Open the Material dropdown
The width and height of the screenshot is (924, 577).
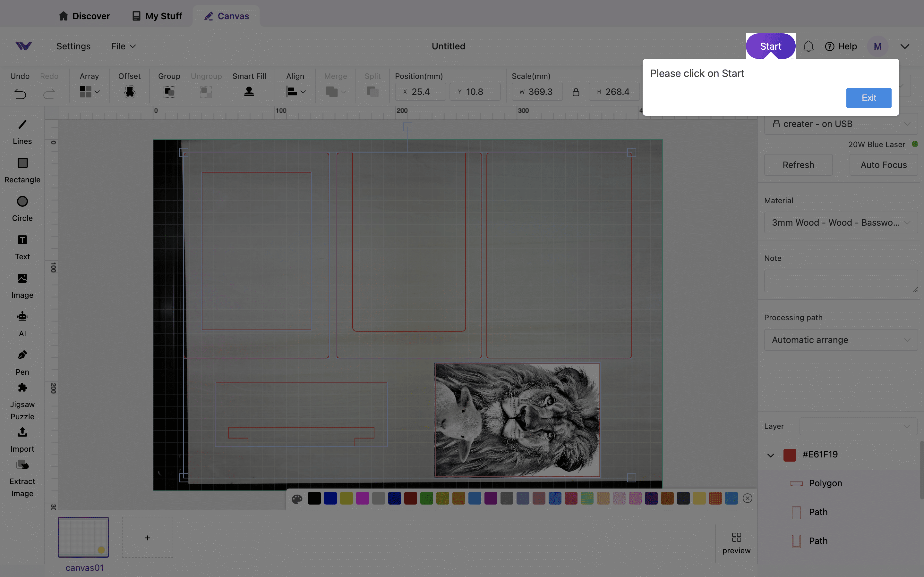pos(840,222)
